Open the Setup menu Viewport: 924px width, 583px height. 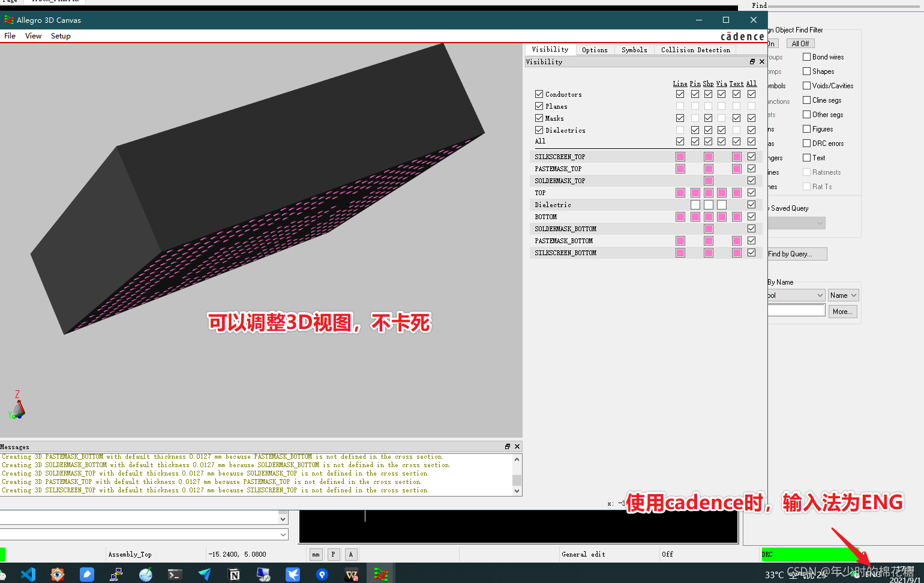[61, 36]
